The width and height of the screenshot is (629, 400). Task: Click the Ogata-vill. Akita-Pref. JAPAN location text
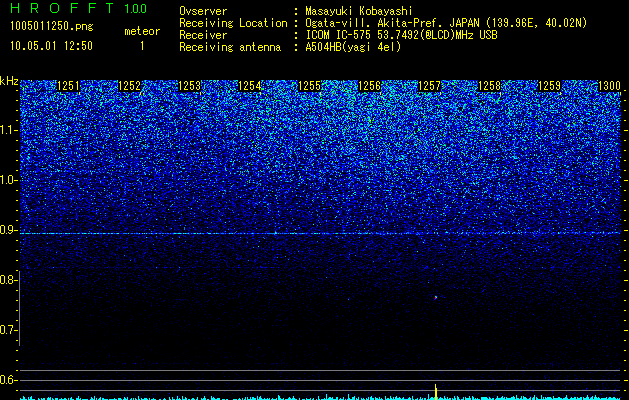pyautogui.click(x=446, y=23)
